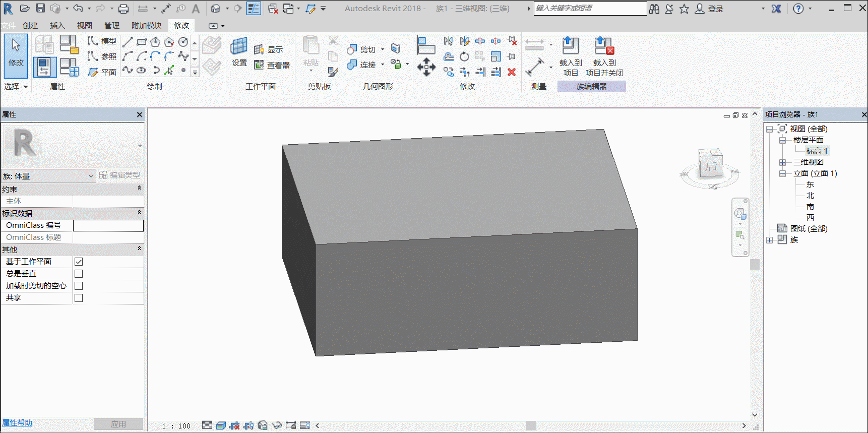Click the Apply button in Properties
868x433 pixels.
pos(118,424)
